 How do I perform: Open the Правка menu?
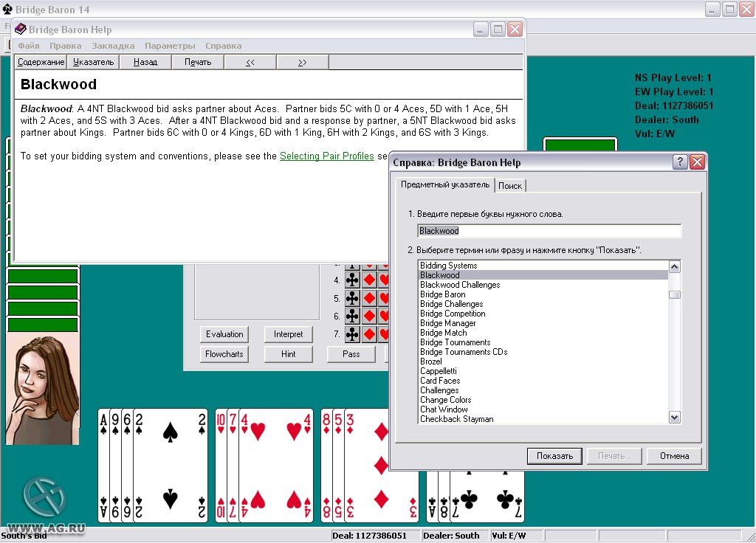[65, 46]
